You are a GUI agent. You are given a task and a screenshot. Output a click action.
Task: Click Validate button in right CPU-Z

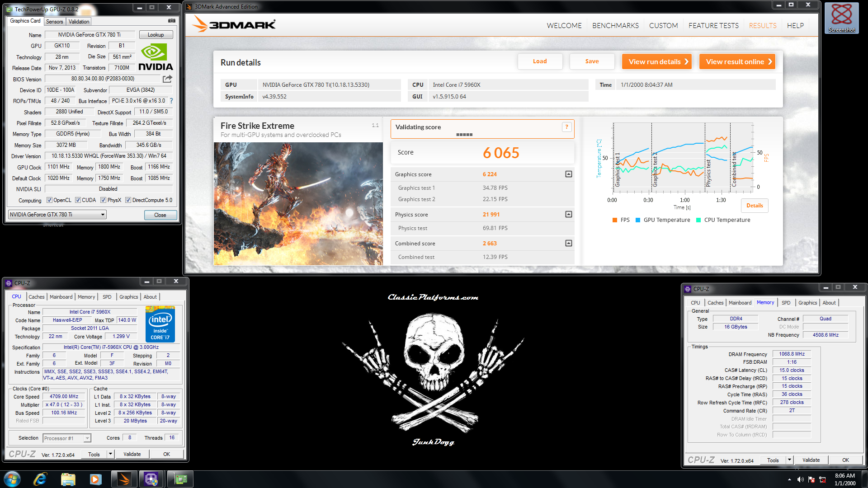(x=811, y=460)
